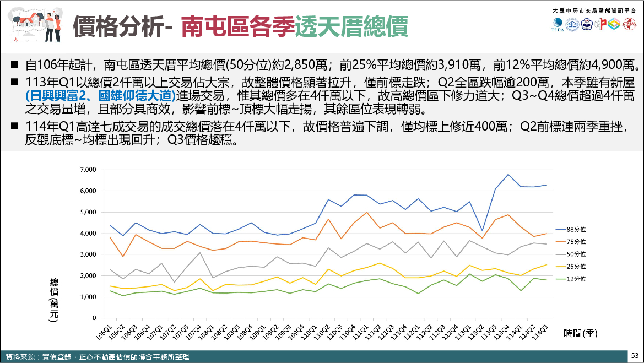
Task: Click the green title text 透天厝總價
Action: 351,25
